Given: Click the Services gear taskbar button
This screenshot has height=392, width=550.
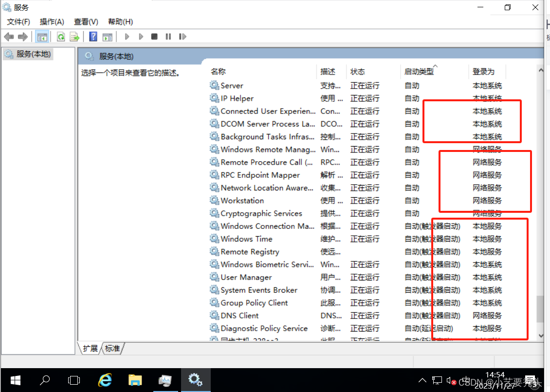Looking at the screenshot, I should pyautogui.click(x=195, y=380).
